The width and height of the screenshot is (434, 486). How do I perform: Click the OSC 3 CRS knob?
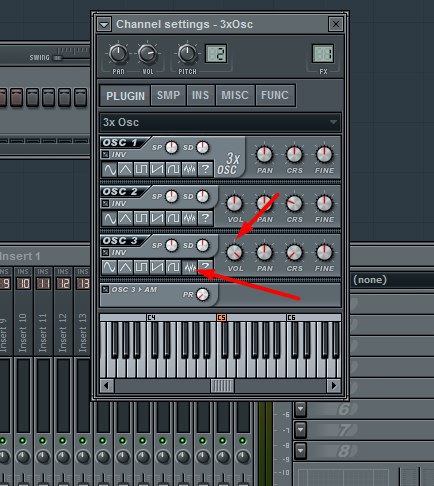tap(294, 252)
